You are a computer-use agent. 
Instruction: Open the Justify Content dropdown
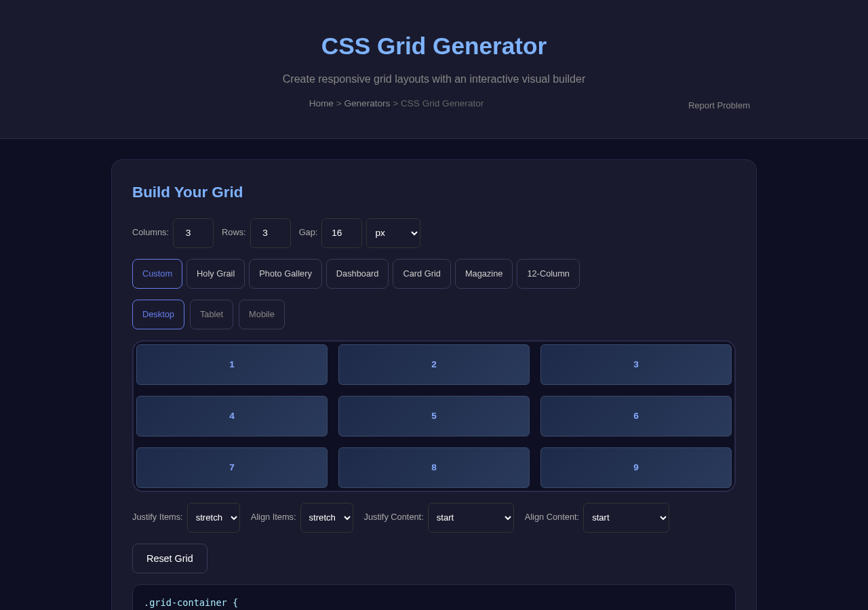471,518
